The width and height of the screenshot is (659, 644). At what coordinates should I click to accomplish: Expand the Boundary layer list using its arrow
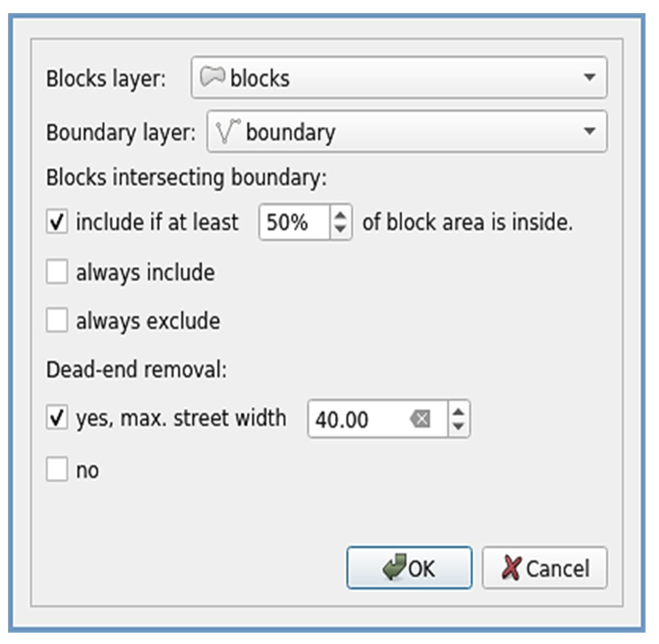589,131
